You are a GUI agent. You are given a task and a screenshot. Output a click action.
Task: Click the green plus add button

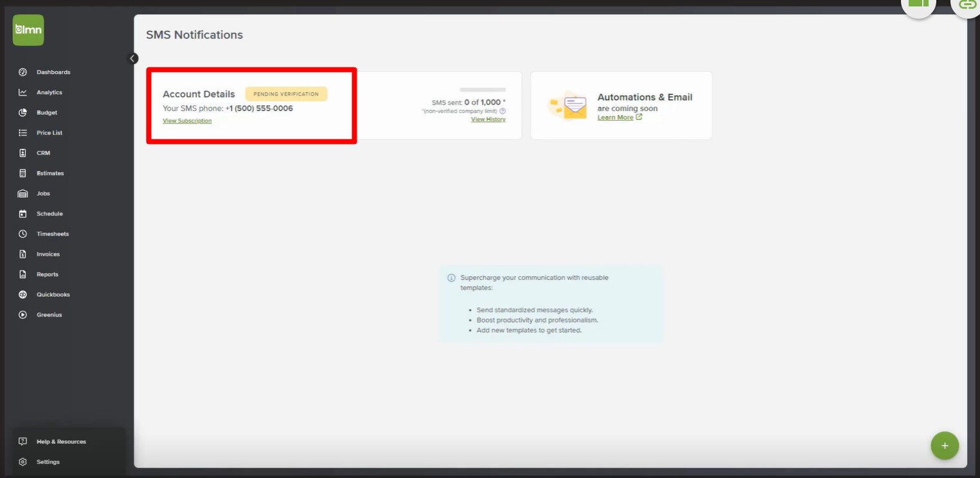(x=945, y=446)
